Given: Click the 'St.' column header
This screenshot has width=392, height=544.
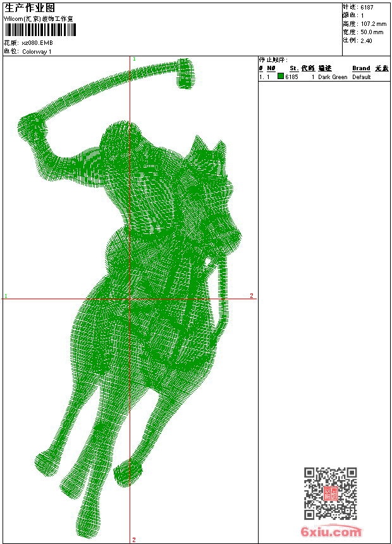Looking at the screenshot, I should click(294, 68).
